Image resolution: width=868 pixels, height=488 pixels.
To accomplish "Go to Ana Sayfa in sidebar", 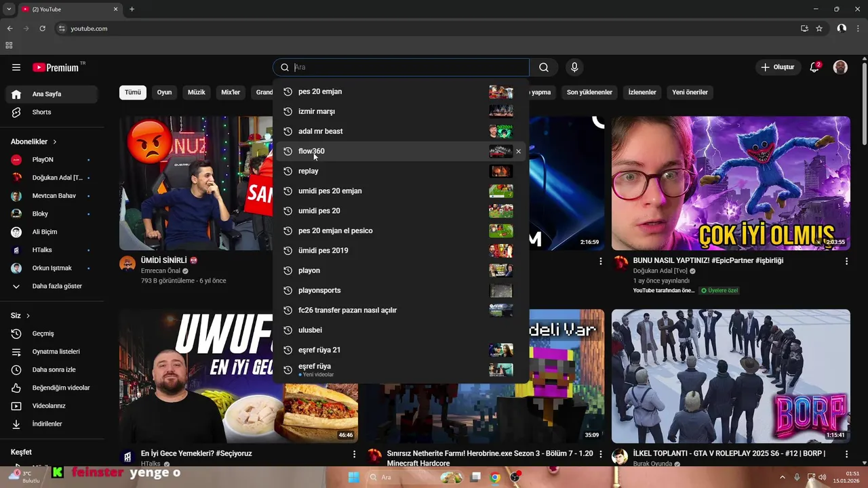I will [53, 94].
